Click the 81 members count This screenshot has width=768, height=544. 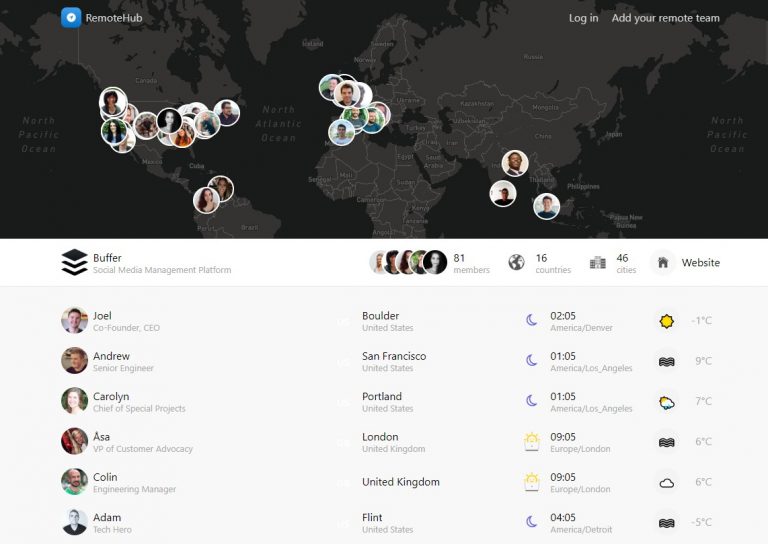471,263
